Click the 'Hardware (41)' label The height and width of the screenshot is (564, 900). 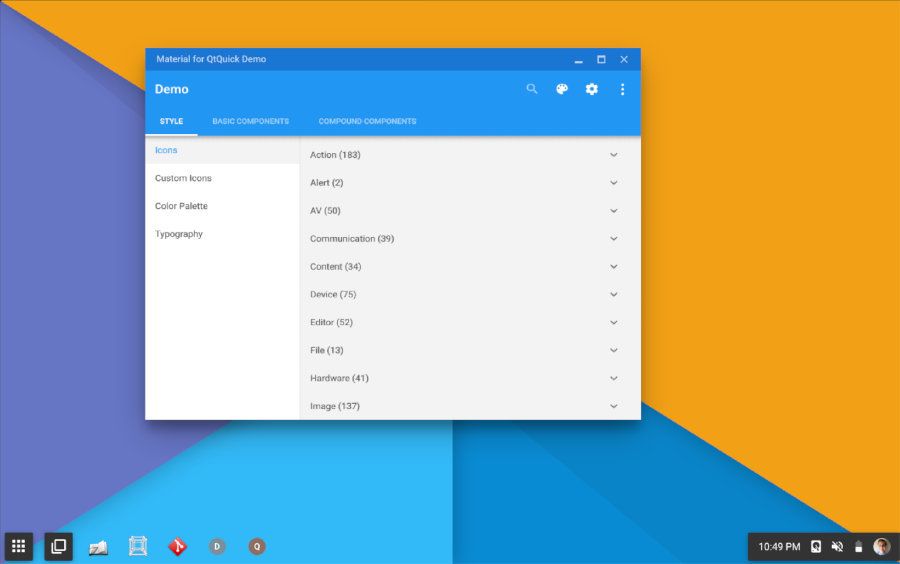(339, 378)
